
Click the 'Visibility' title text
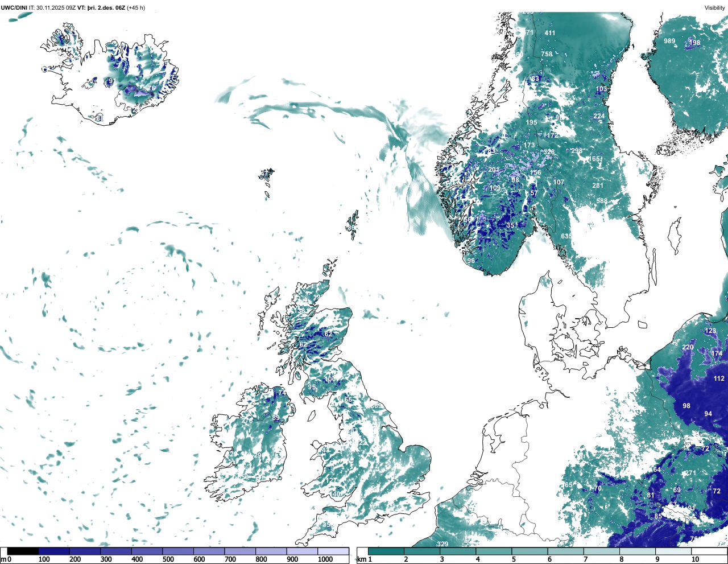715,7
